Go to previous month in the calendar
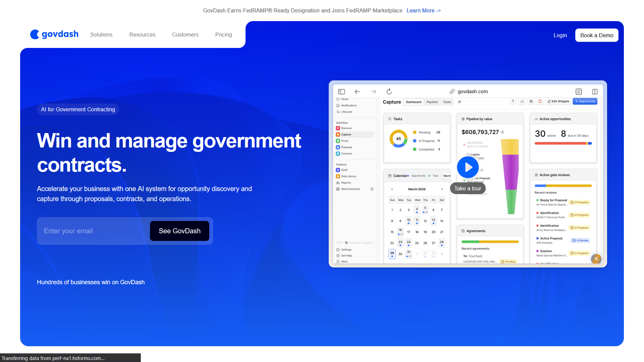Image resolution: width=644 pixels, height=362 pixels. click(x=392, y=189)
